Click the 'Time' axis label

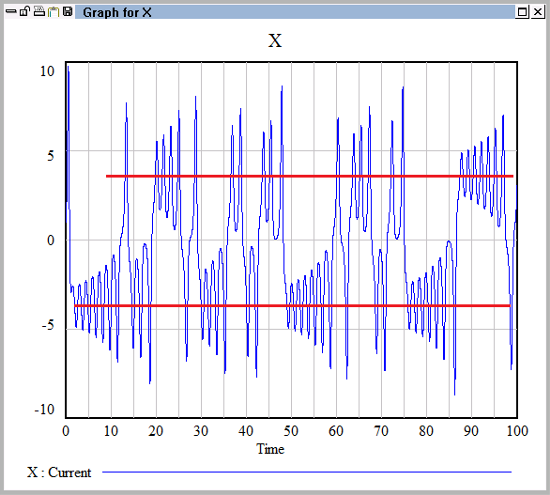point(270,449)
